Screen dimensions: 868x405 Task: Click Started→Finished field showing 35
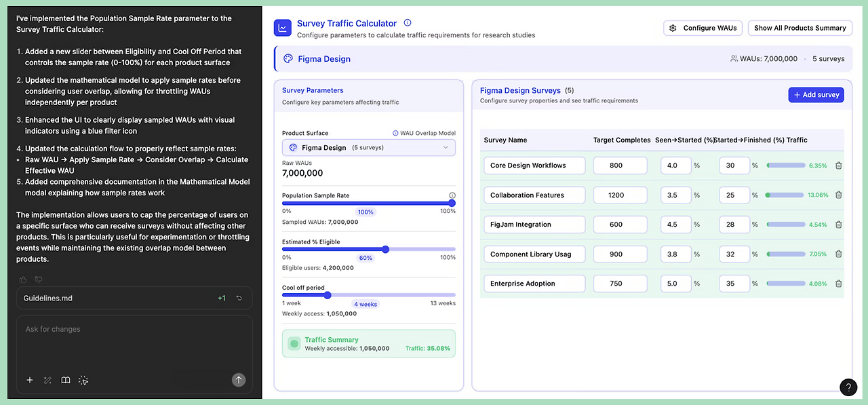(x=734, y=284)
